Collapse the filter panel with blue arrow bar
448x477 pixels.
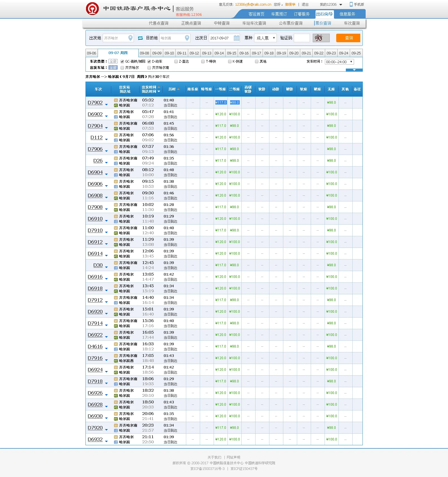pos(354,70)
